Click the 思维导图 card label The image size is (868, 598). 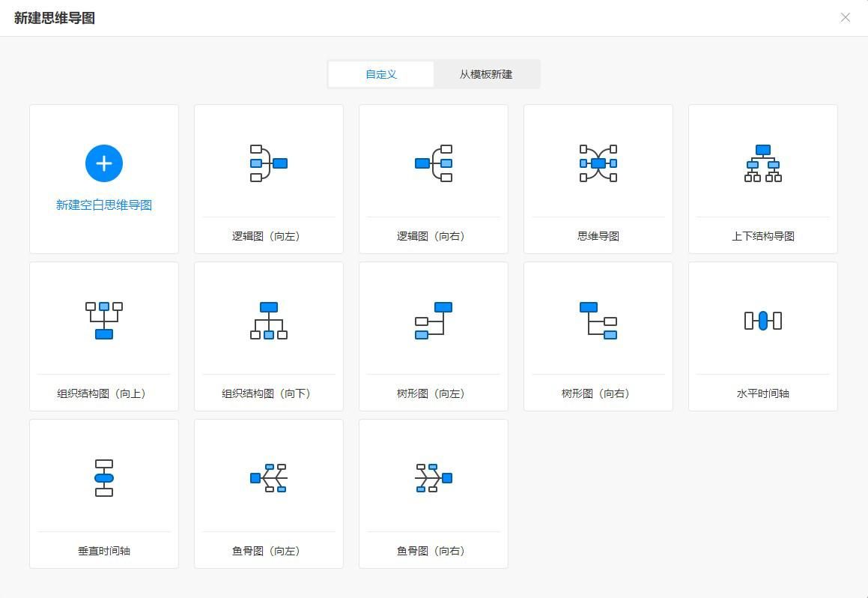click(598, 236)
